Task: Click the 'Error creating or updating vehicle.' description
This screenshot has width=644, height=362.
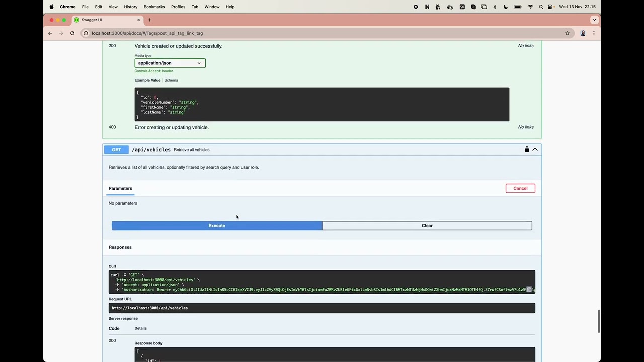Action: (x=172, y=127)
